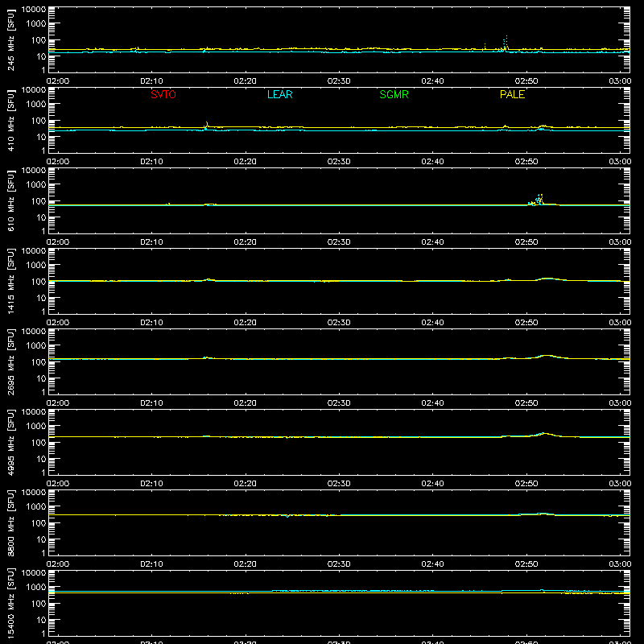Click the 1415 MHz bump near 02:52

(x=548, y=279)
